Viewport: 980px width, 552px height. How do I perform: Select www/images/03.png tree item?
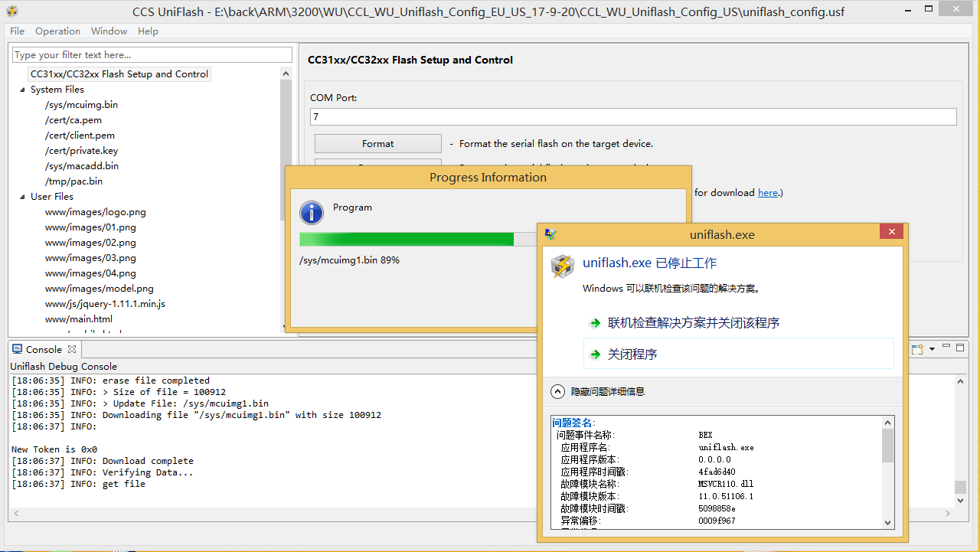[90, 258]
